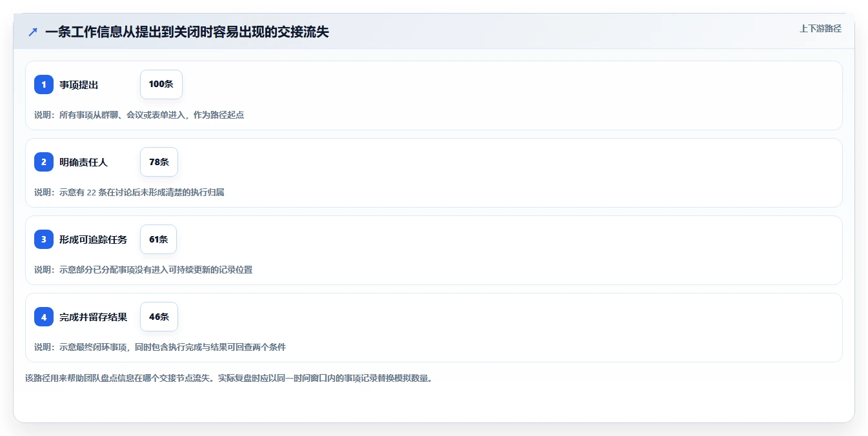Click the 上下游路径 label in header
Viewport: 868px width, 436px height.
click(x=820, y=28)
